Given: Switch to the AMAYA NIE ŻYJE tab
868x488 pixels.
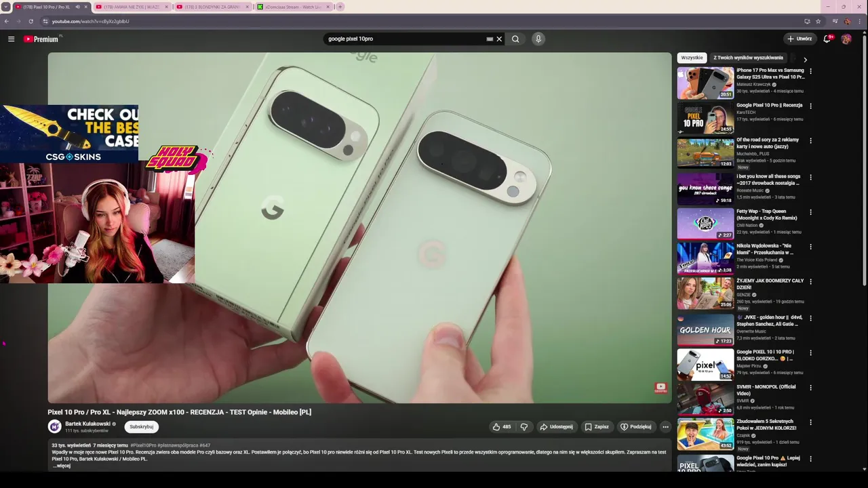Looking at the screenshot, I should click(132, 7).
